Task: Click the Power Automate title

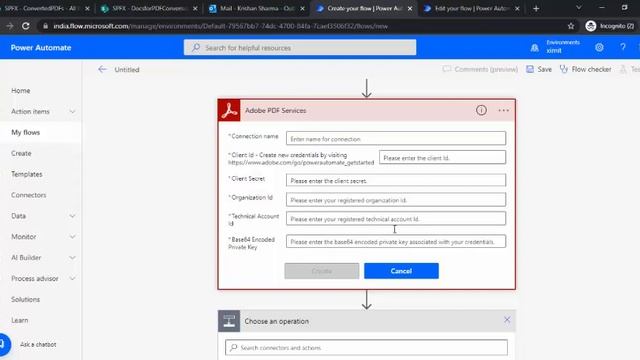Action: (41, 48)
